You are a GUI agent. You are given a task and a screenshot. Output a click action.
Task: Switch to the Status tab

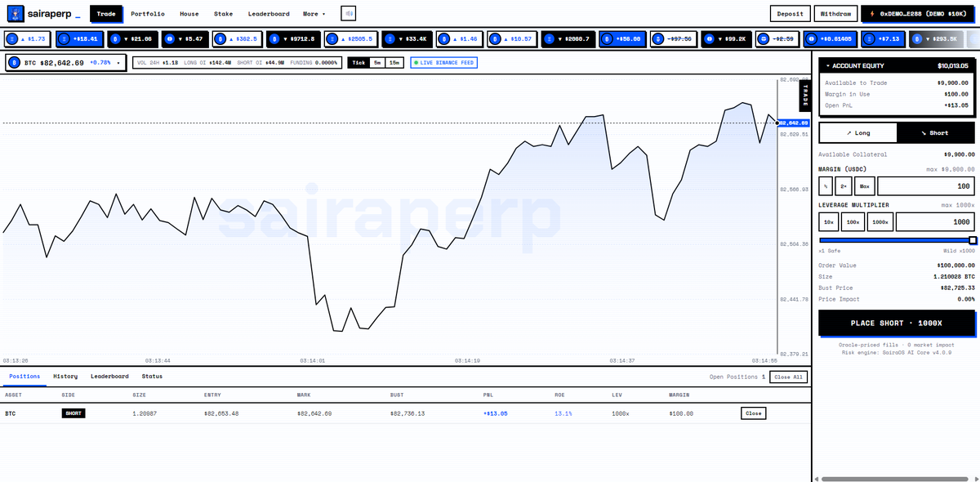(x=152, y=377)
